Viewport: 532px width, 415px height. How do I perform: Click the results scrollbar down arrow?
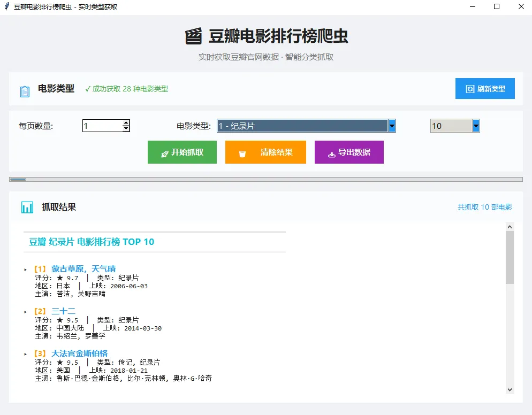510,390
